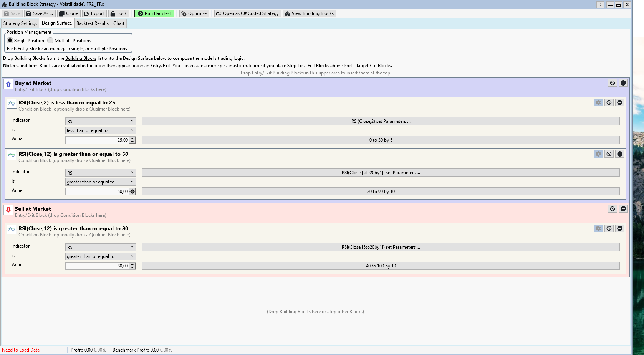Open the Building Blocks link
Screen dimensions: 644x355
pyautogui.click(x=81, y=58)
